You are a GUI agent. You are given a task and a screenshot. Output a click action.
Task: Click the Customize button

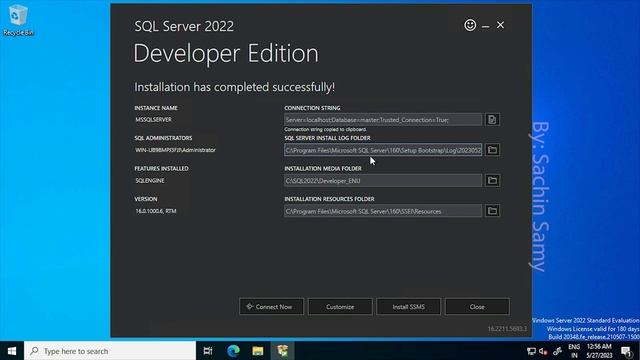click(x=340, y=307)
